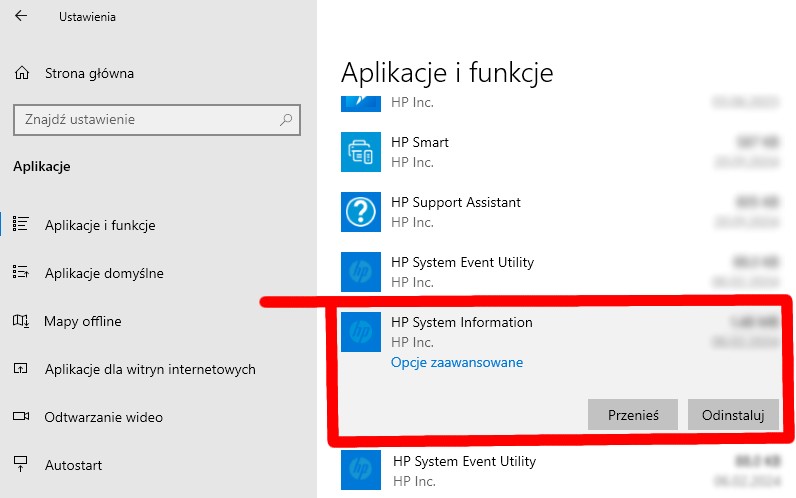Click the Aplikacje i funkcje page heading
This screenshot has height=498, width=796.
pos(447,73)
